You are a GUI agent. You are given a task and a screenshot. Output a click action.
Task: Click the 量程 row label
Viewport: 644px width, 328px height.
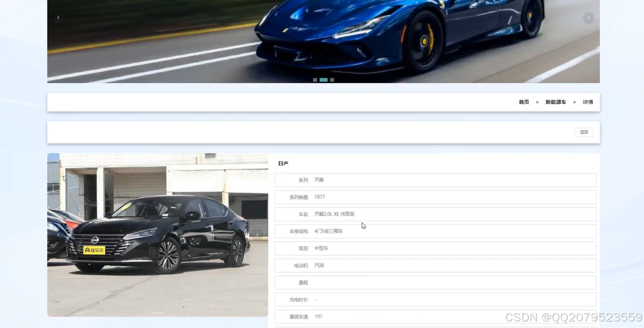click(x=303, y=282)
